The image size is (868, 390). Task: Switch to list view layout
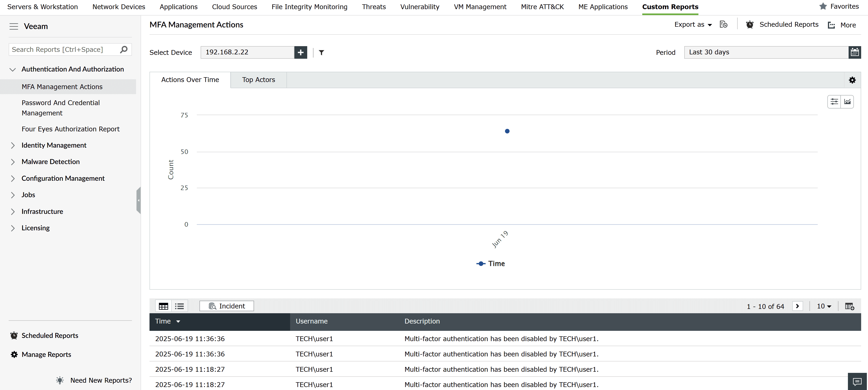[179, 306]
